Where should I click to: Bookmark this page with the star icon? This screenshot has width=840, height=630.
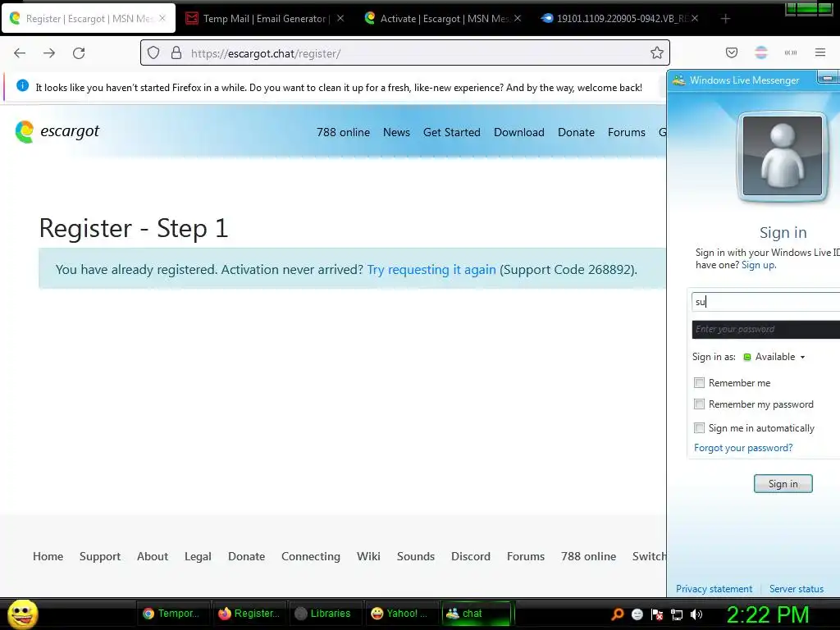[657, 52]
